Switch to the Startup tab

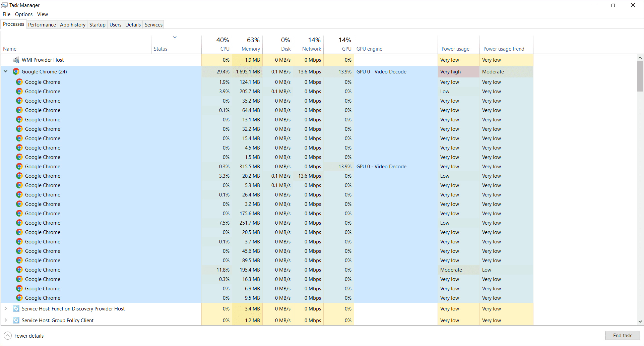point(98,25)
